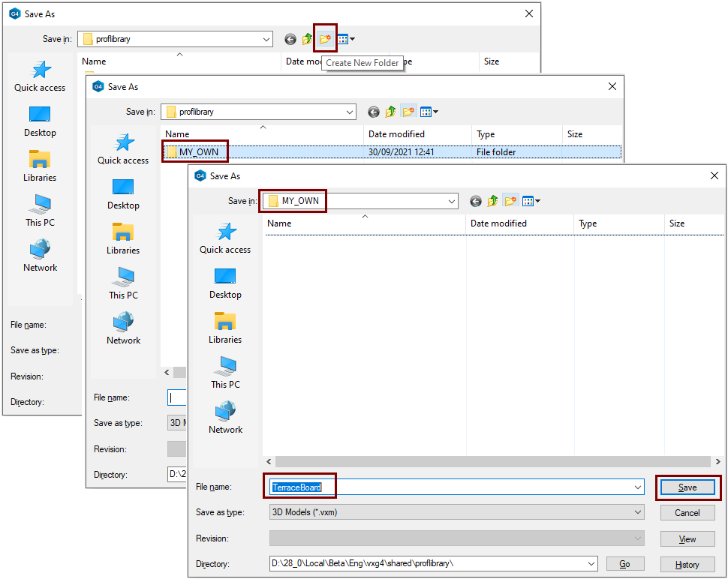Open Save as type 3D Models dropdown
Screen dimensions: 728x579
[638, 512]
